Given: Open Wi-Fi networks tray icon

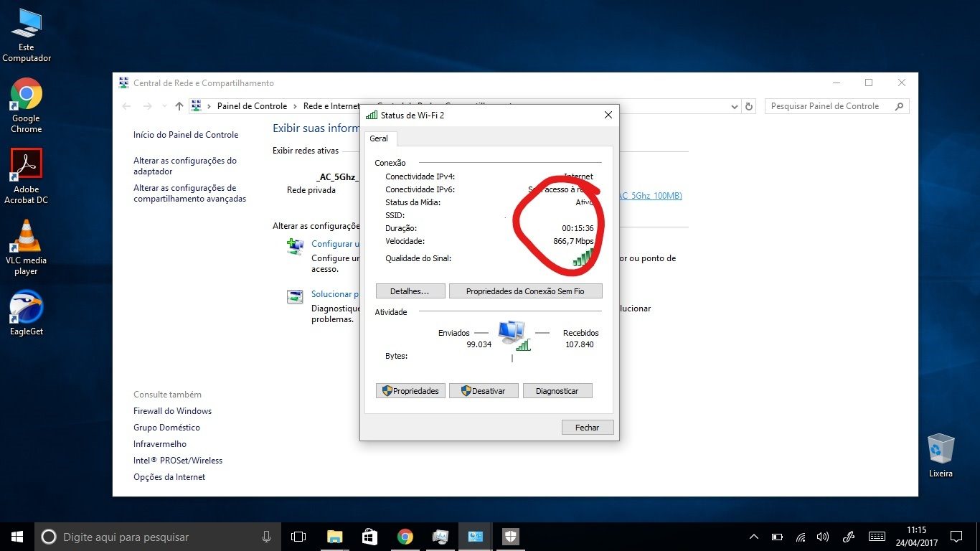Looking at the screenshot, I should point(801,537).
